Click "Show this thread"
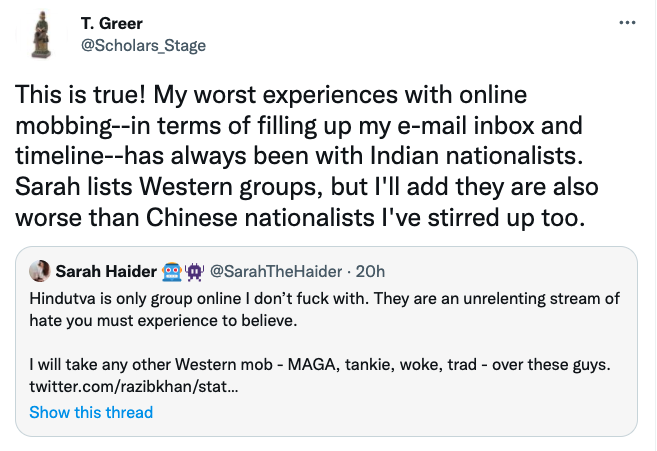Screen dimensions: 657x451 pos(91,412)
